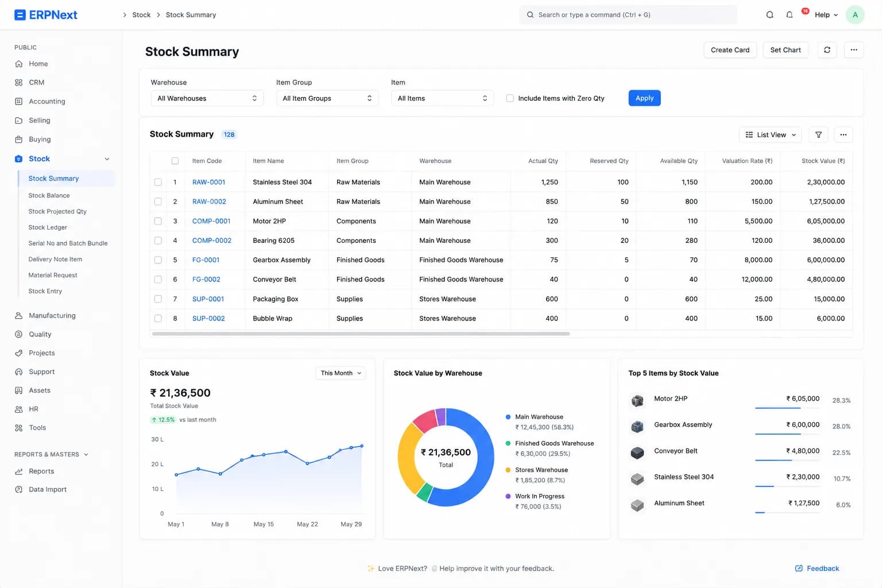Refresh the Stock Summary page
This screenshot has width=882, height=588.
coord(827,50)
